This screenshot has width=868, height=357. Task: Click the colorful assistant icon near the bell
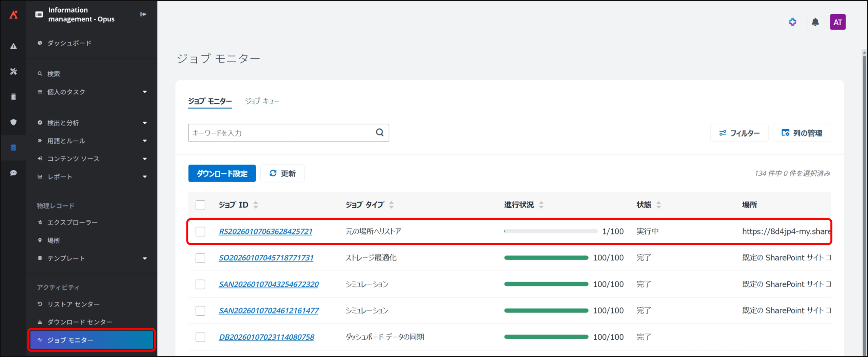tap(792, 22)
